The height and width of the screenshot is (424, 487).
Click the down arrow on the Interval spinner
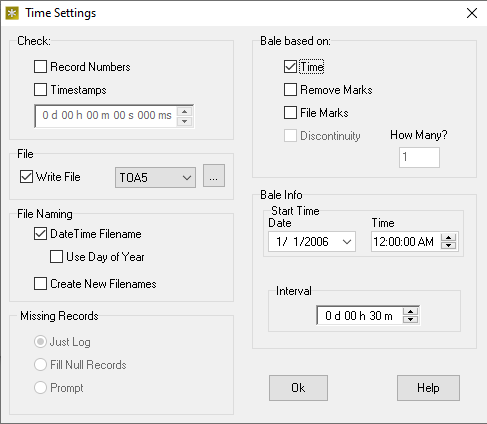411,319
